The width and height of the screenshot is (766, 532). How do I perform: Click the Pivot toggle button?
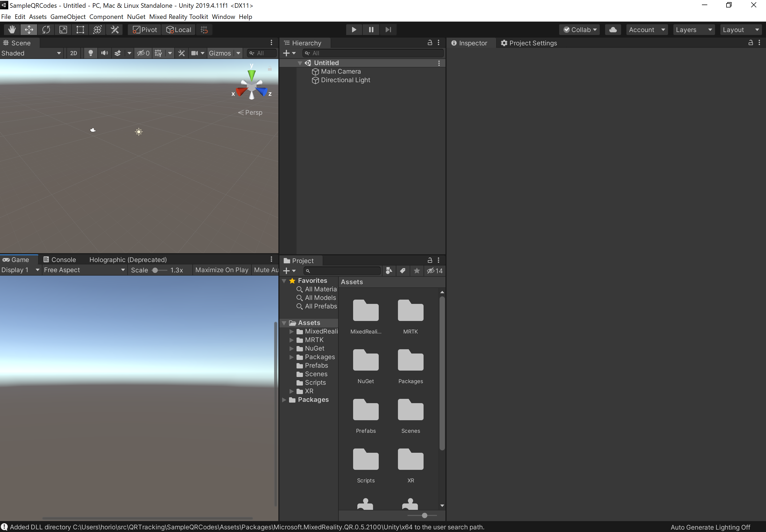145,30
